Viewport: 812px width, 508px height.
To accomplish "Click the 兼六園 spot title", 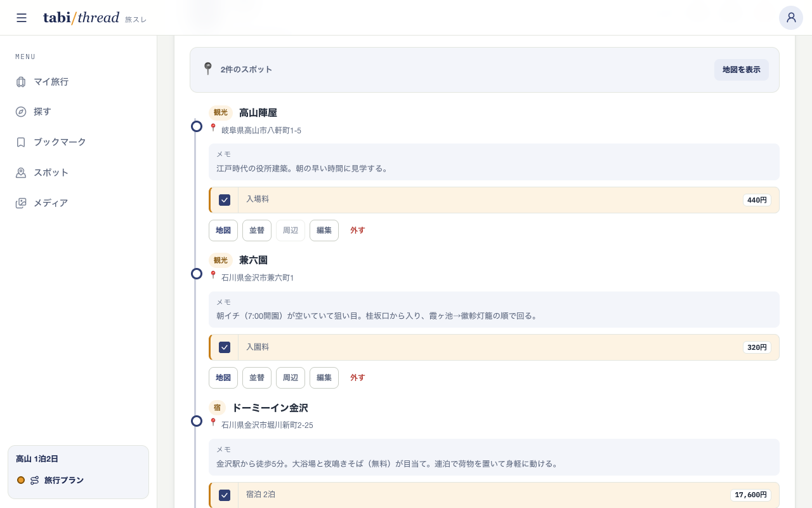I will click(253, 260).
